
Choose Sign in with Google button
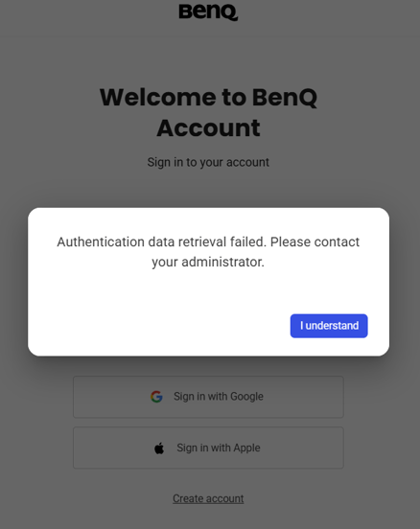click(208, 397)
